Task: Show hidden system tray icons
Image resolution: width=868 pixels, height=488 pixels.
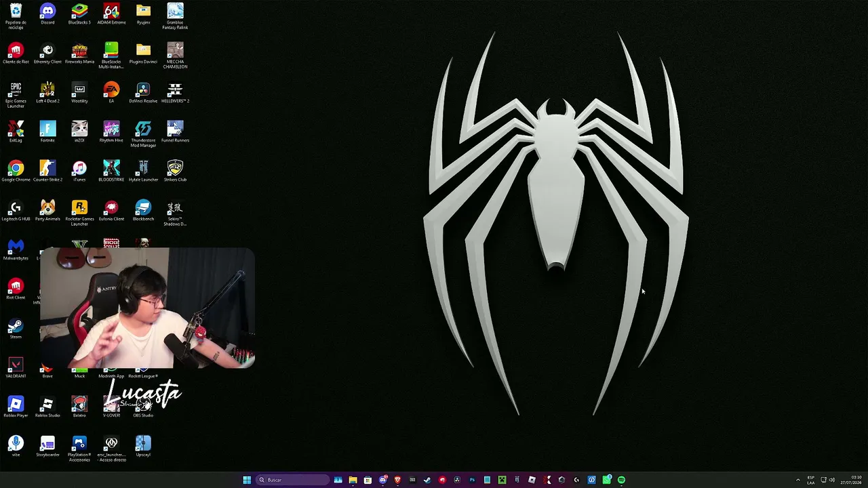Action: click(797, 480)
